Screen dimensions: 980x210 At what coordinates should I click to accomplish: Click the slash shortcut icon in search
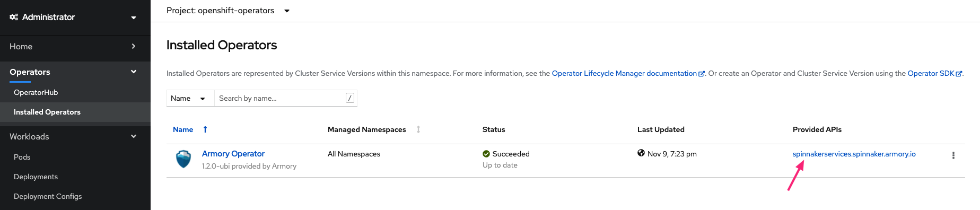coord(350,98)
